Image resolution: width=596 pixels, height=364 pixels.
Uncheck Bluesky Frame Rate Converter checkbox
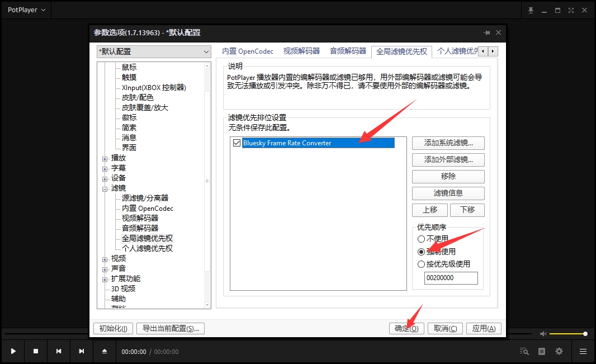point(237,143)
